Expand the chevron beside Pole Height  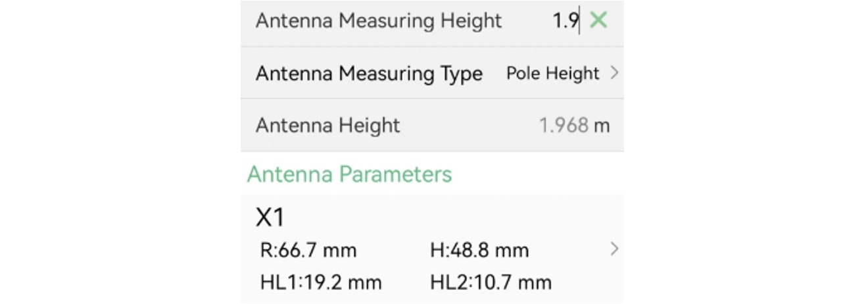pyautogui.click(x=615, y=73)
